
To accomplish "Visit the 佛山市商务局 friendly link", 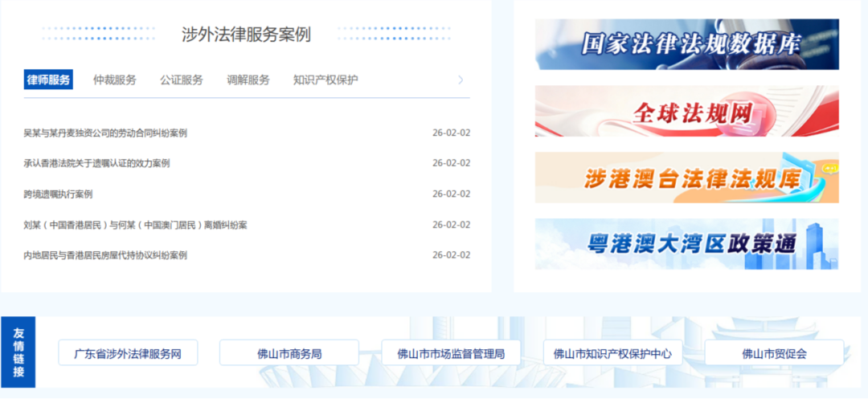I will pos(289,352).
